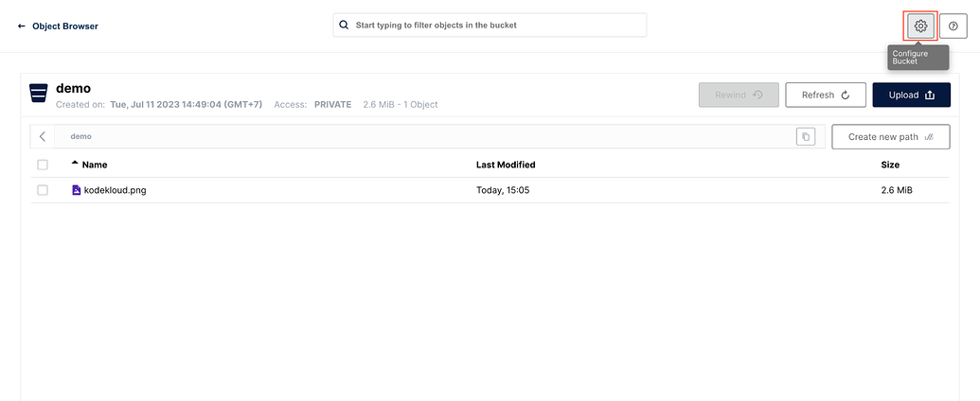Click the back arrow beside Object Browser
This screenshot has width=980, height=401.
(x=22, y=26)
